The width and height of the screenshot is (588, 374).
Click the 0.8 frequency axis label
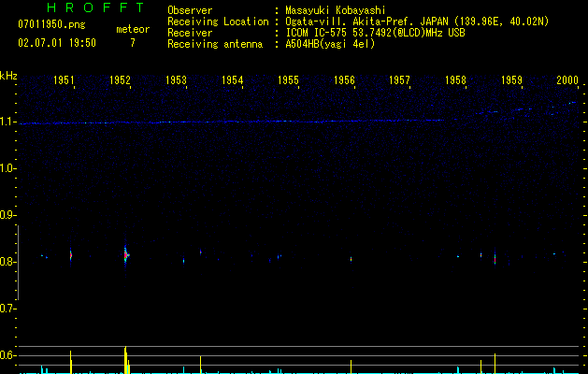pos(7,262)
